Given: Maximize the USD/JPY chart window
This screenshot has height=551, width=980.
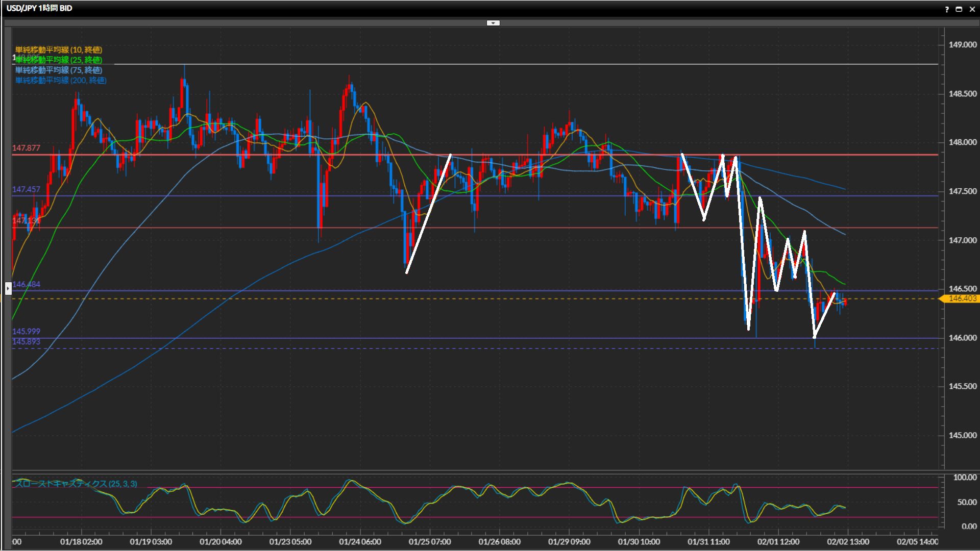Looking at the screenshot, I should pyautogui.click(x=959, y=9).
